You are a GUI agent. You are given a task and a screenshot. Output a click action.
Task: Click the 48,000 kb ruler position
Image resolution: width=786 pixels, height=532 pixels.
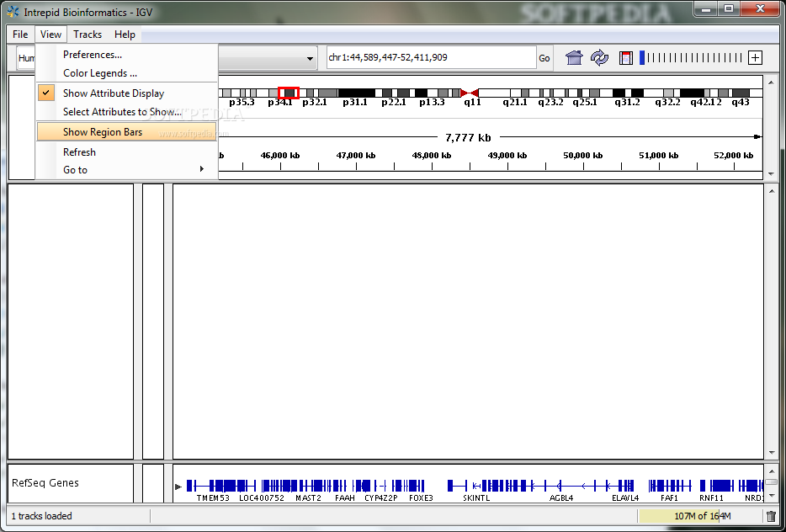click(x=432, y=156)
